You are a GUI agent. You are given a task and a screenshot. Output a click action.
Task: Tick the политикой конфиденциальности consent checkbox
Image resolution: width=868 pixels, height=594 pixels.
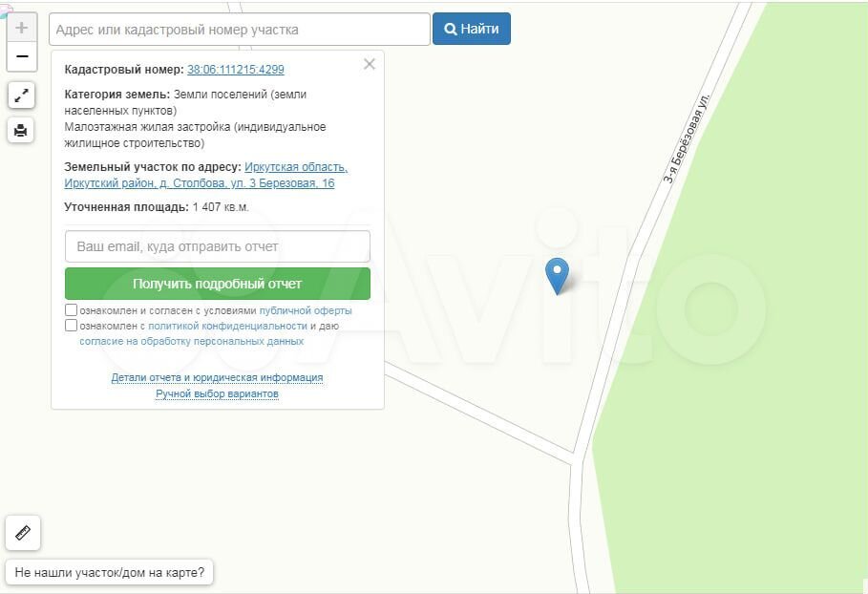point(72,326)
